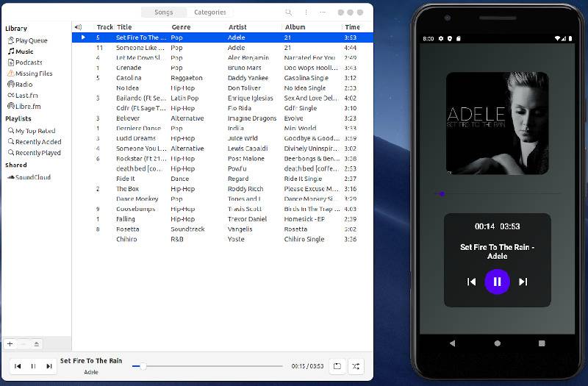Select the No Idea song row
The height and width of the screenshot is (386, 588).
click(223, 88)
